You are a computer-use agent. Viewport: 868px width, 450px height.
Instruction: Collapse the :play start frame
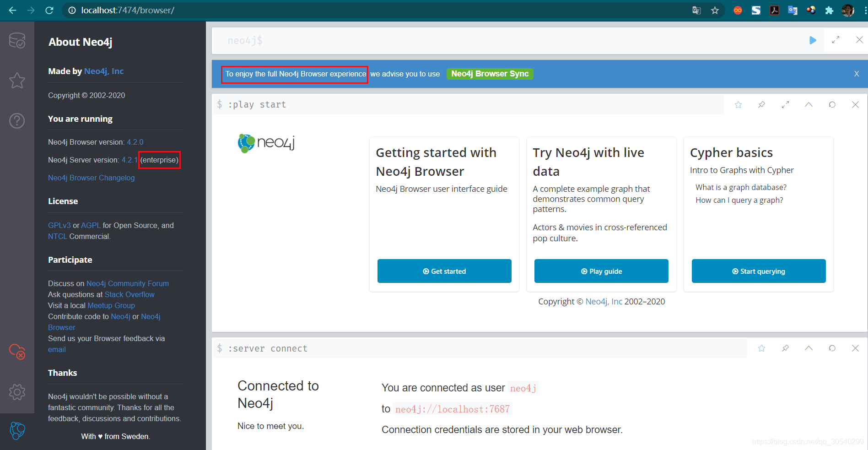point(809,105)
